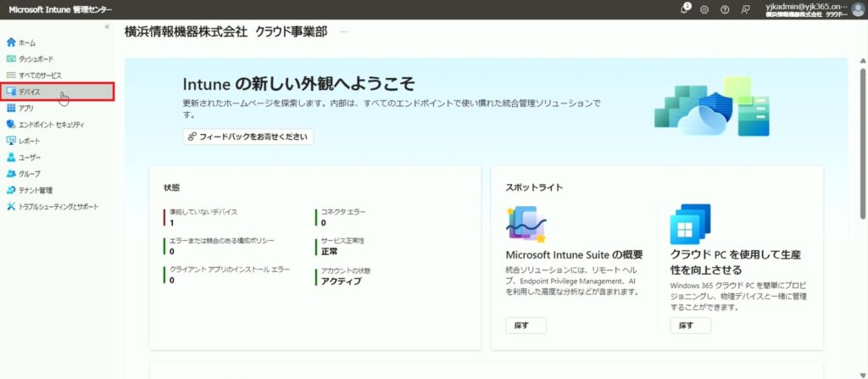Screen dimensions: 868x379
Task: Click the グループ groups icon
Action: [11, 174]
